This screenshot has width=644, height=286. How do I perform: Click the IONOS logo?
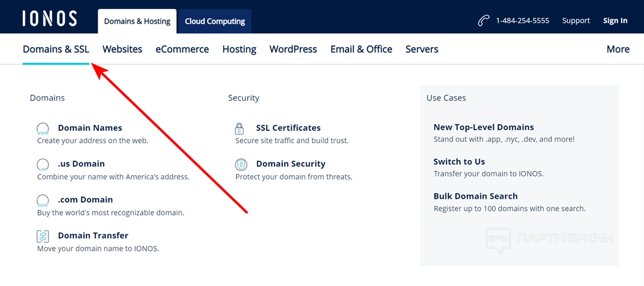coord(50,19)
